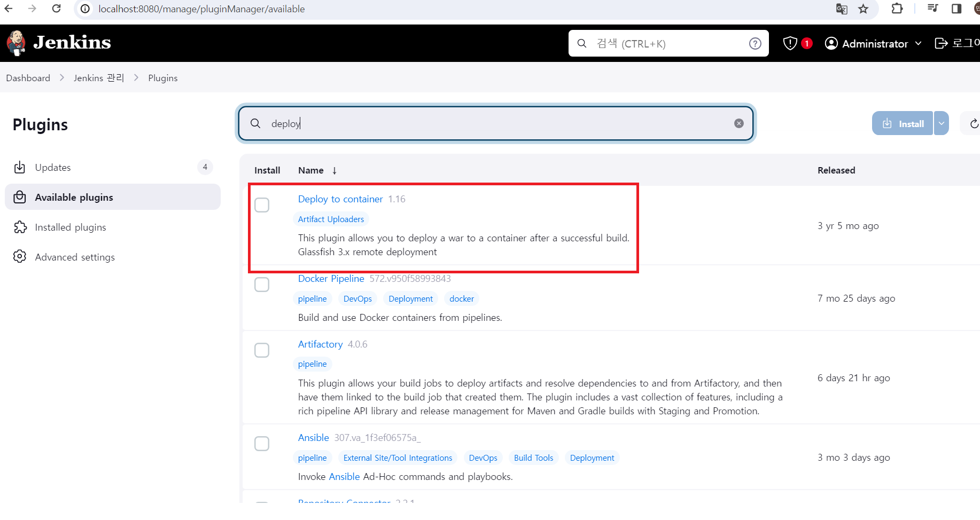The height and width of the screenshot is (520, 980).
Task: Clear the plugin search text
Action: point(739,123)
